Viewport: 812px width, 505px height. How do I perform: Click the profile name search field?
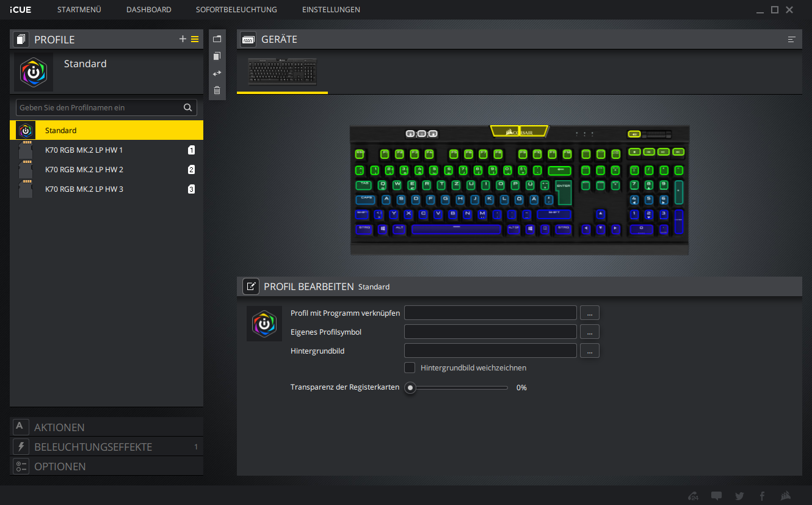(106, 107)
